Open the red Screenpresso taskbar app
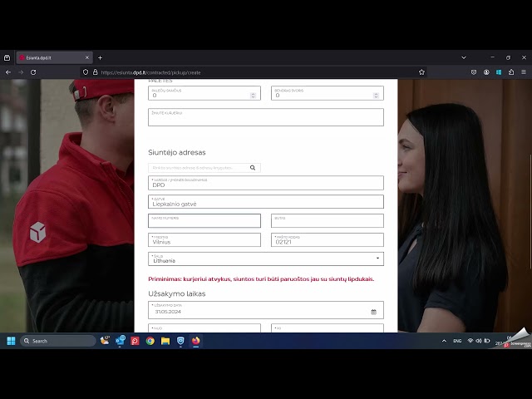The width and height of the screenshot is (532, 399). point(135,341)
